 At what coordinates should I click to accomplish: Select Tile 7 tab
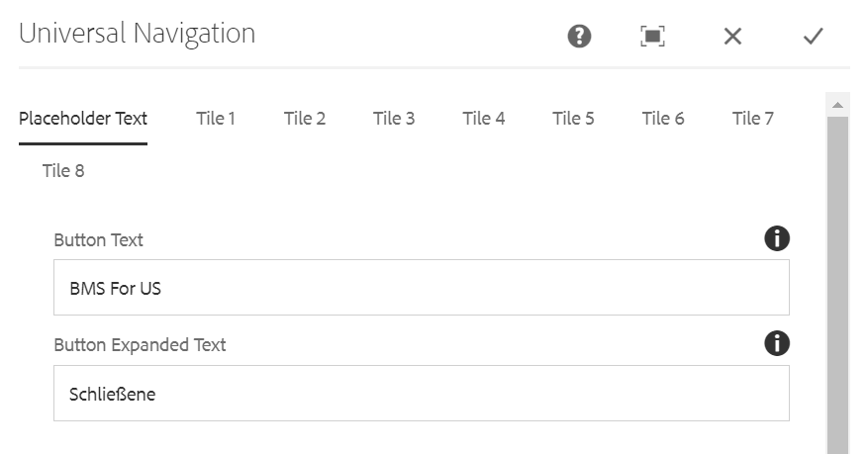(x=752, y=119)
